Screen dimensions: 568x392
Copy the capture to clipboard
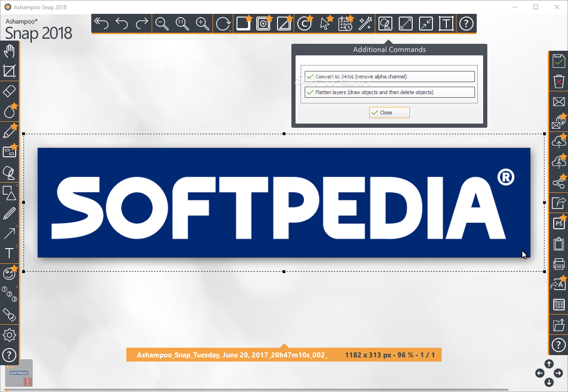pos(559,244)
